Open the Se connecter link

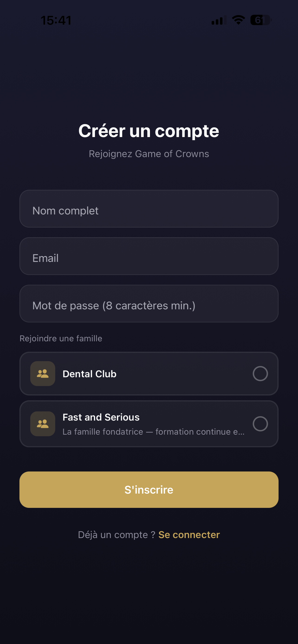pos(189,535)
